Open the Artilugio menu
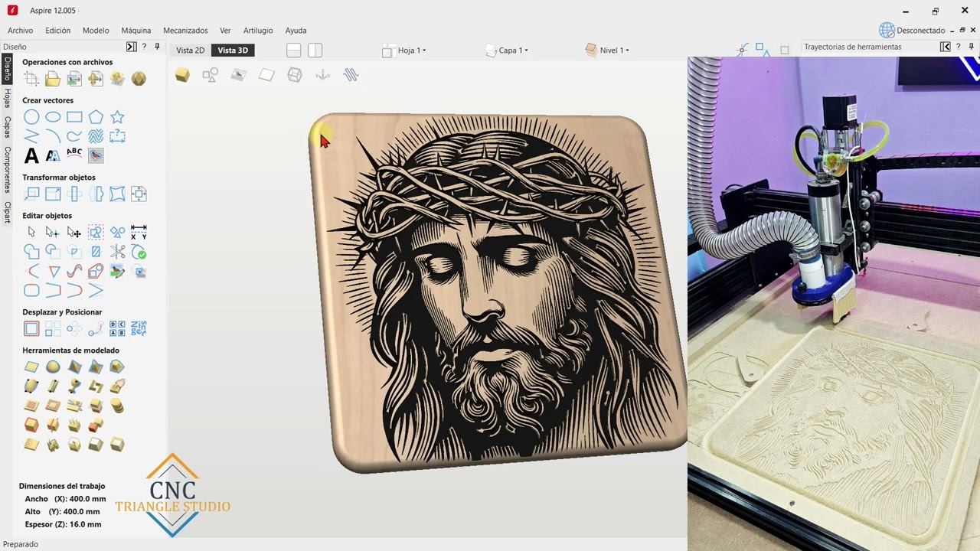 coord(258,31)
